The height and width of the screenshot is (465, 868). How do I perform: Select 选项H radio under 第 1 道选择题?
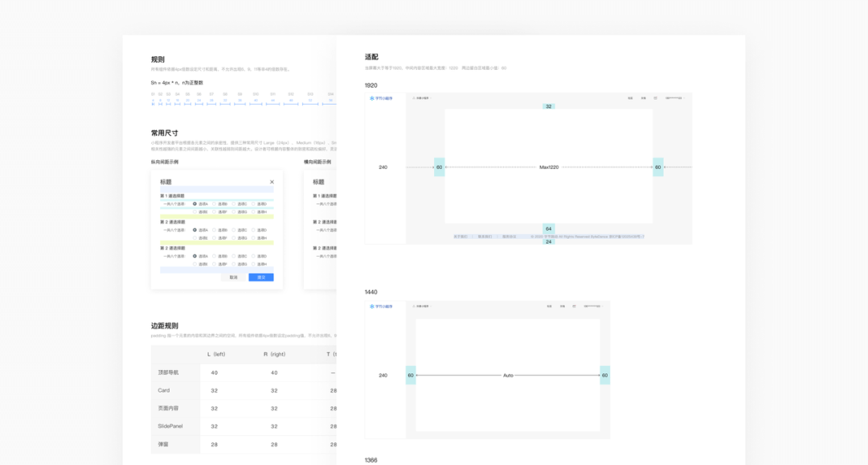253,212
